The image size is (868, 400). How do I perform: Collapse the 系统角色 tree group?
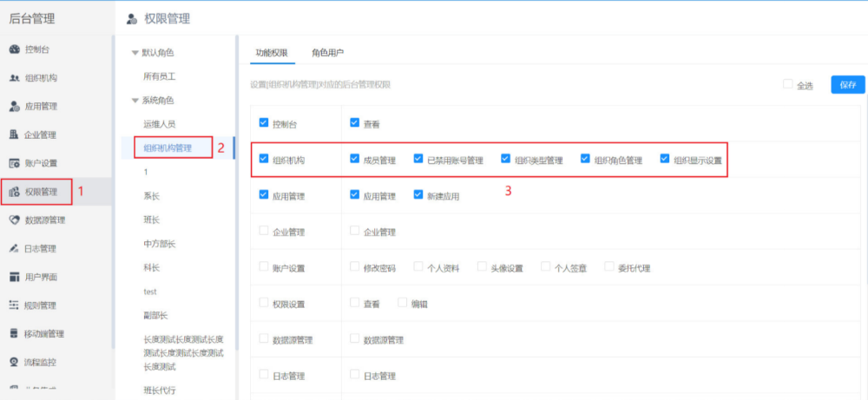135,101
